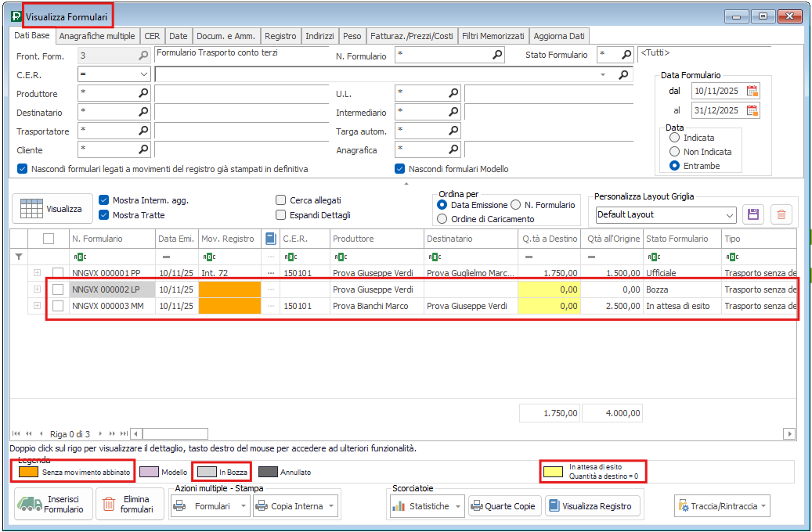This screenshot has height=532, width=812.
Task: Click the grid filter funnel icon
Action: pos(20,256)
